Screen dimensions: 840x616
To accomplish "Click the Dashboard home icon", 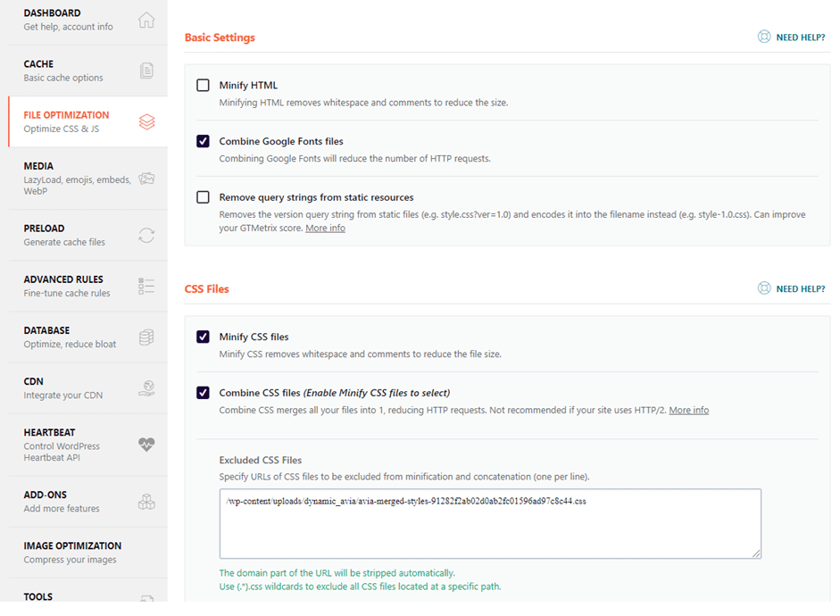I will pyautogui.click(x=146, y=20).
